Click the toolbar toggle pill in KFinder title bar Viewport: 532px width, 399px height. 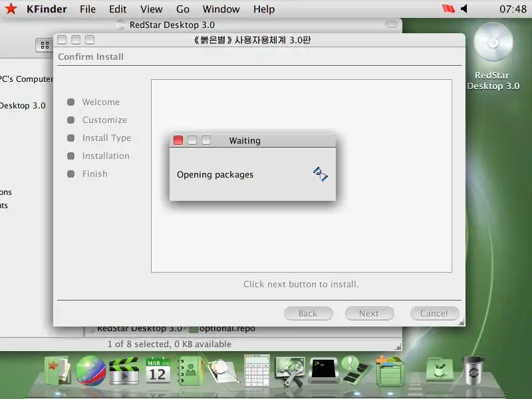coord(391,25)
